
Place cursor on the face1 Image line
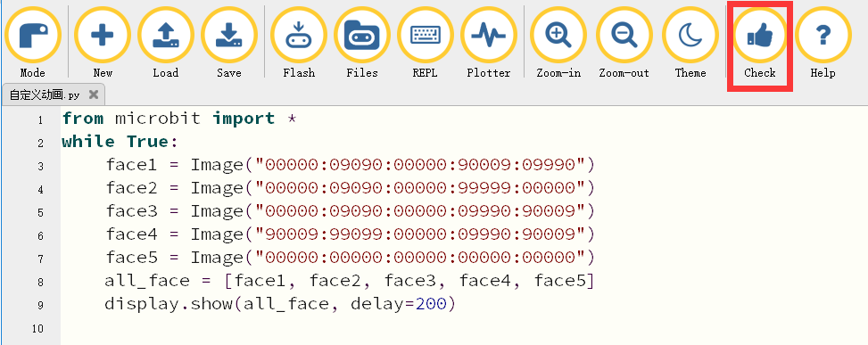coord(351,165)
